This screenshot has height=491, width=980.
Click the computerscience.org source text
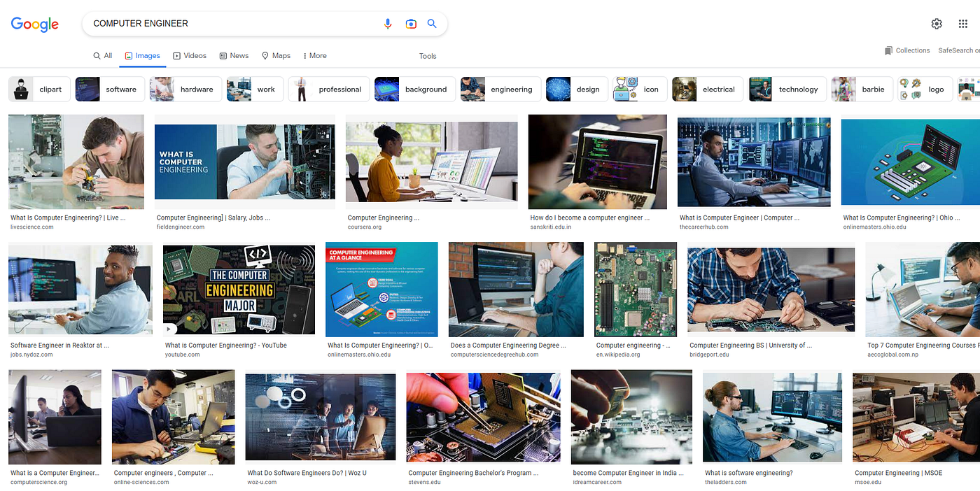pos(39,483)
